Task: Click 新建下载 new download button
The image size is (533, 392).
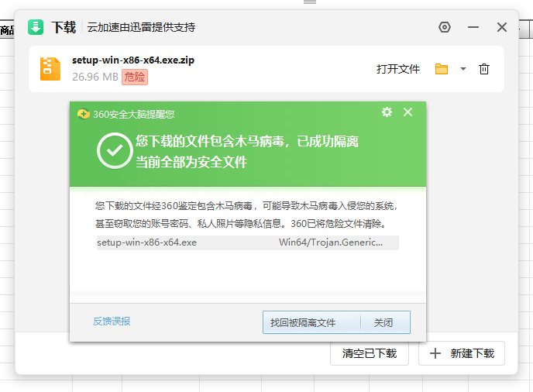Action: coord(462,353)
